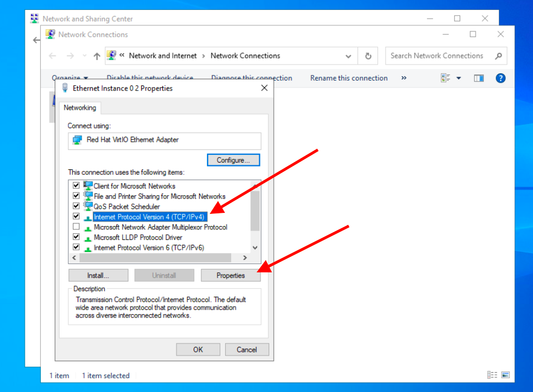Click the Red Hat VirtIO adapter icon
The width and height of the screenshot is (533, 392).
pos(77,140)
